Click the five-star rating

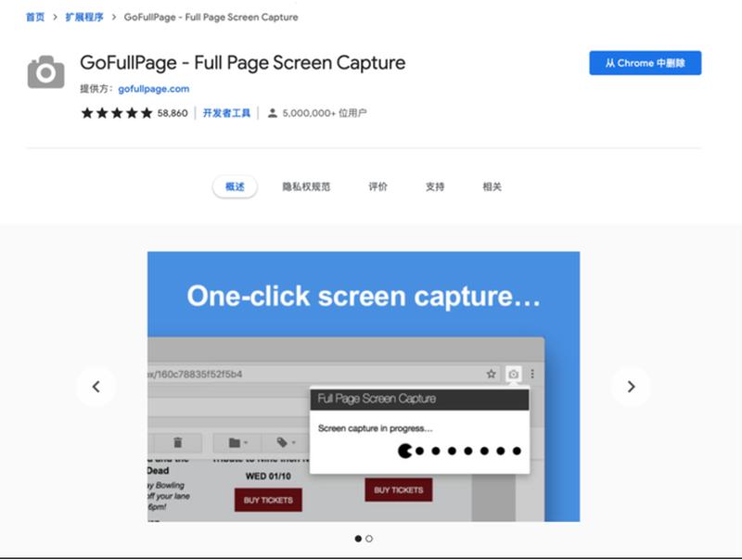coord(117,113)
